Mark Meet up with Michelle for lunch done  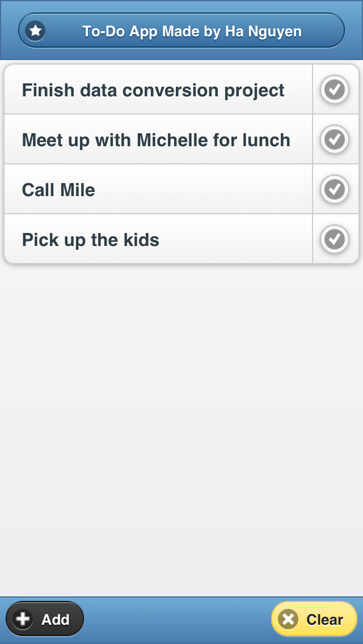coord(335,139)
